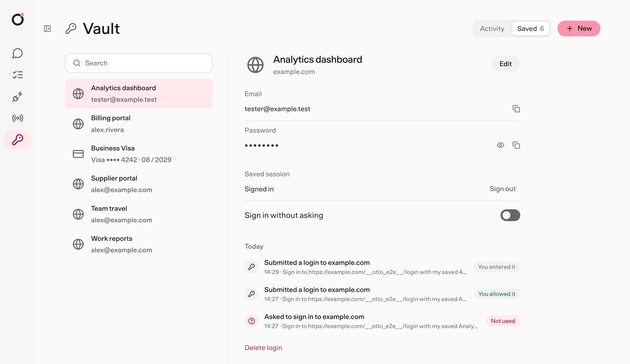Click the globe icon beside Billing portal

(x=78, y=124)
